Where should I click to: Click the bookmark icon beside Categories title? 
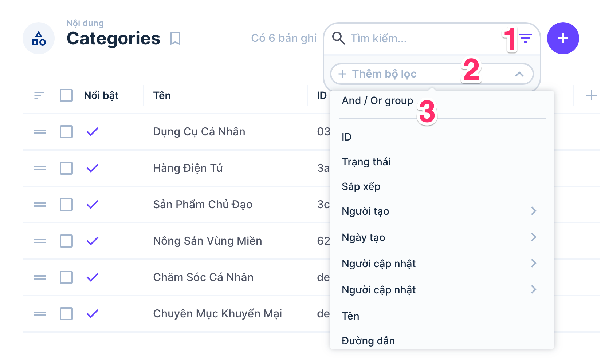point(176,38)
